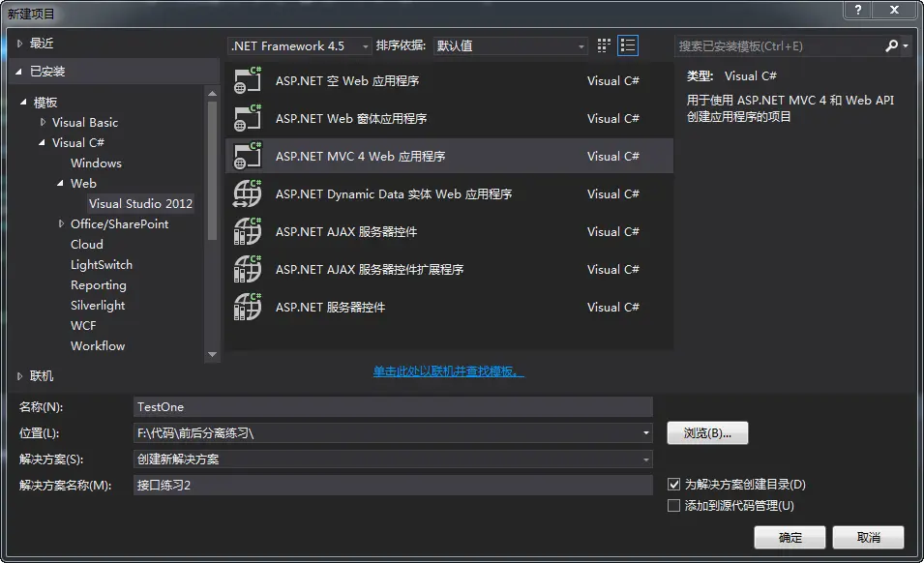The width and height of the screenshot is (924, 563).
Task: Select Windows in the template tree
Action: [x=96, y=163]
